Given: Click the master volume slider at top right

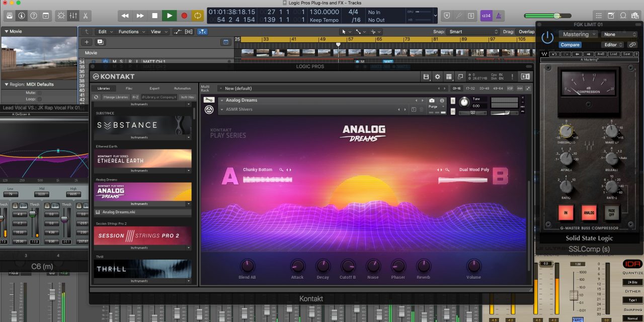Looking at the screenshot, I should (x=556, y=16).
